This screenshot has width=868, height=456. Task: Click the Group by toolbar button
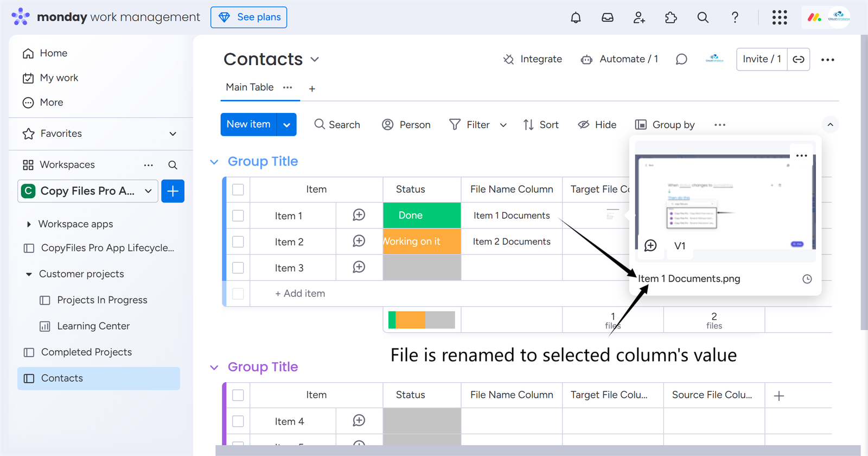coord(665,125)
